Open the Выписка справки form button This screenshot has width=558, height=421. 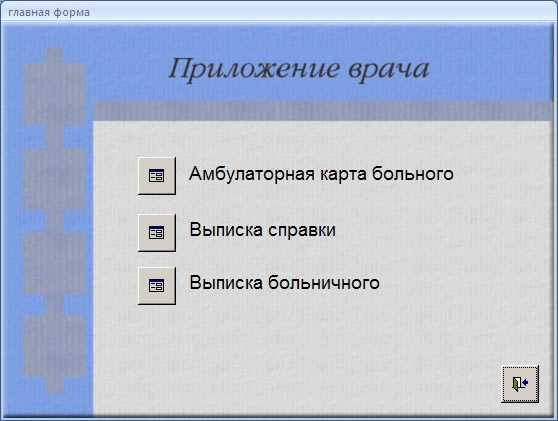pos(157,233)
